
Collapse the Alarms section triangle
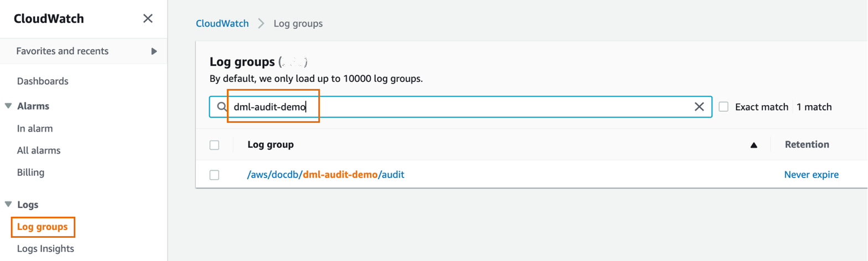(8, 106)
